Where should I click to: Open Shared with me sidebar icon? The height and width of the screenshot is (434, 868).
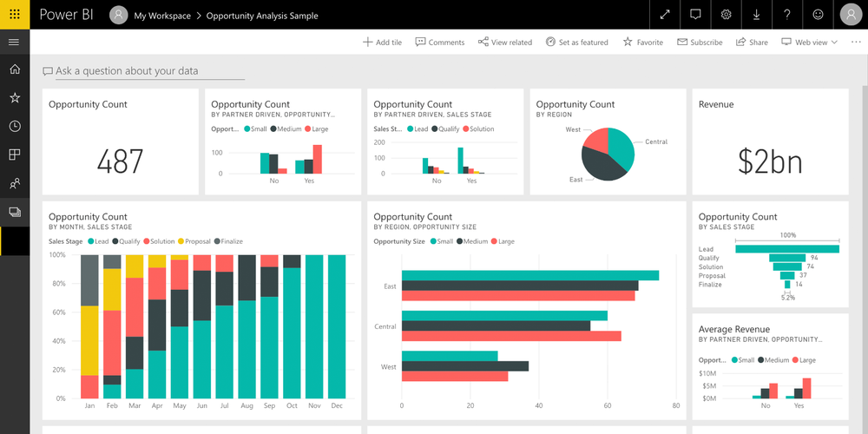pos(15,183)
